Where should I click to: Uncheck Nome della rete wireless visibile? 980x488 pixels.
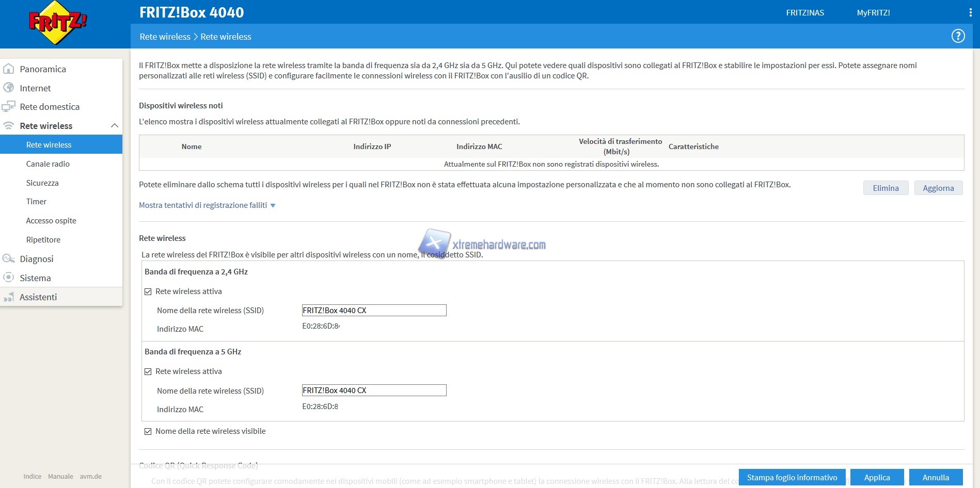(148, 431)
